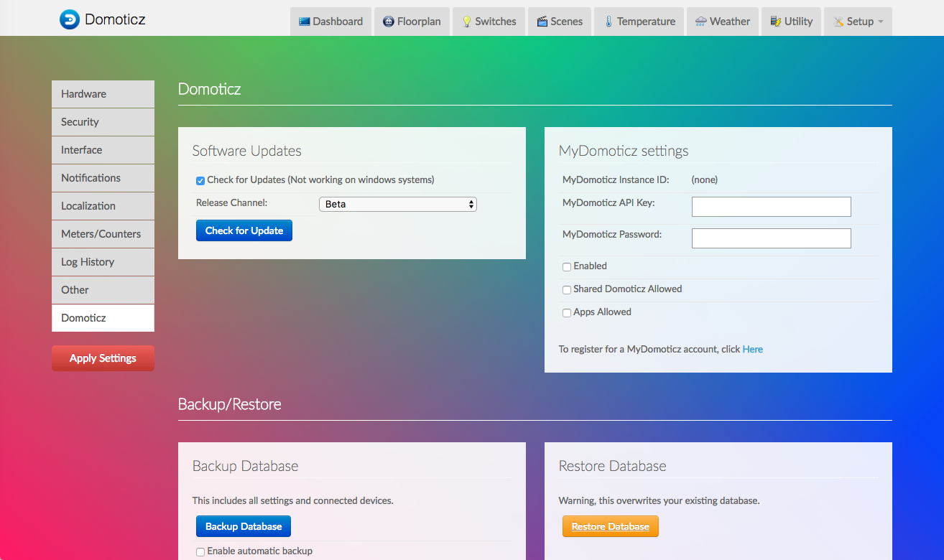Click the Software Updates heading
Image resolution: width=944 pixels, height=560 pixels.
(x=247, y=151)
